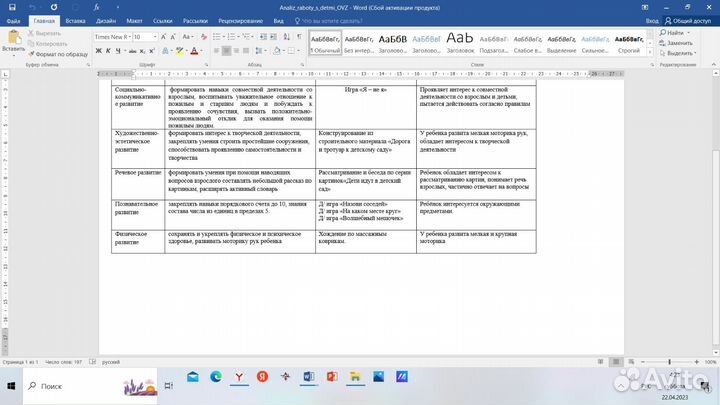Toggle italic formatting (К)

pyautogui.click(x=107, y=51)
